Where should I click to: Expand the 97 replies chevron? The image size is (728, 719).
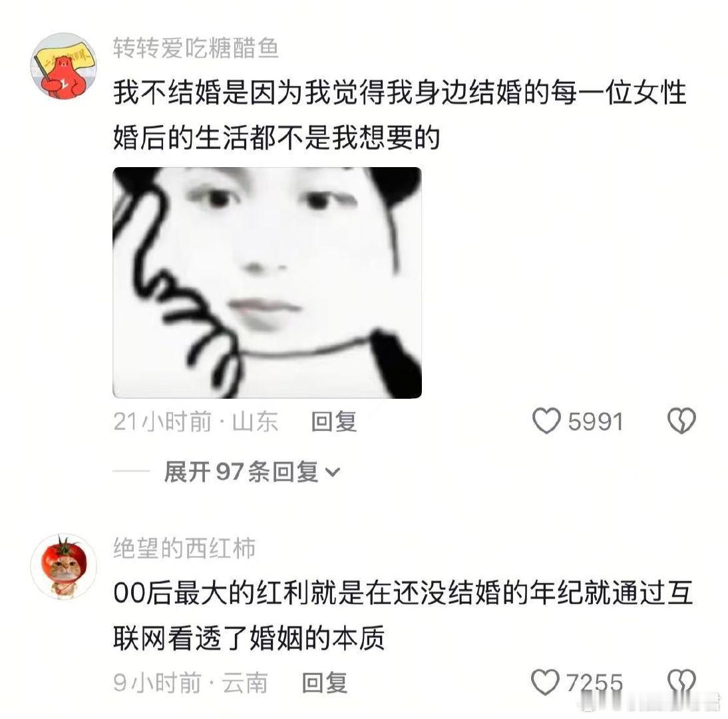pyautogui.click(x=333, y=473)
